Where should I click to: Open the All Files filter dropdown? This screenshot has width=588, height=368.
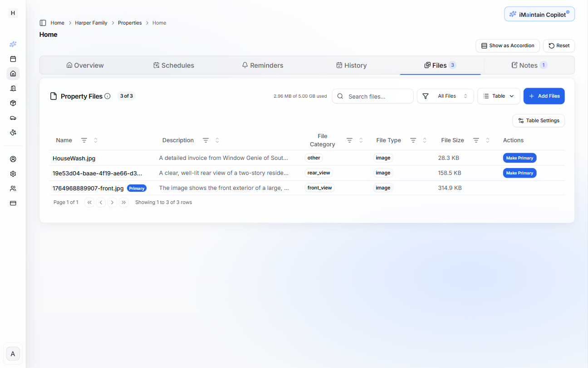[445, 96]
